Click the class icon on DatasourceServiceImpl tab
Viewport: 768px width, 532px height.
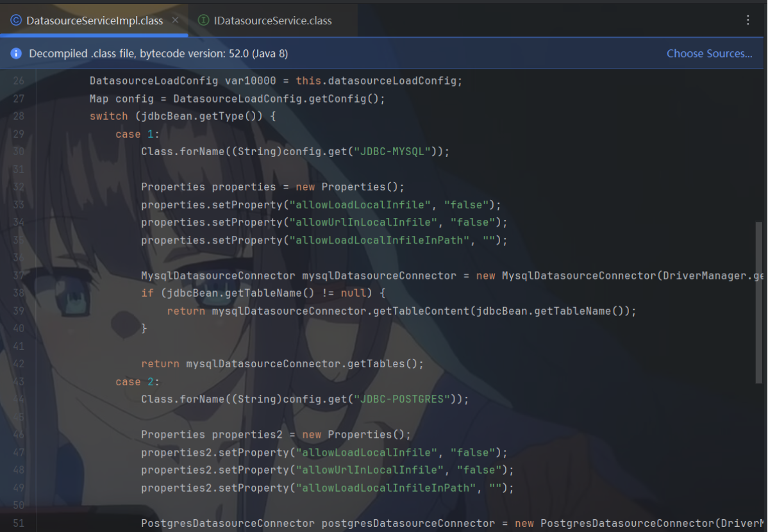click(x=16, y=21)
